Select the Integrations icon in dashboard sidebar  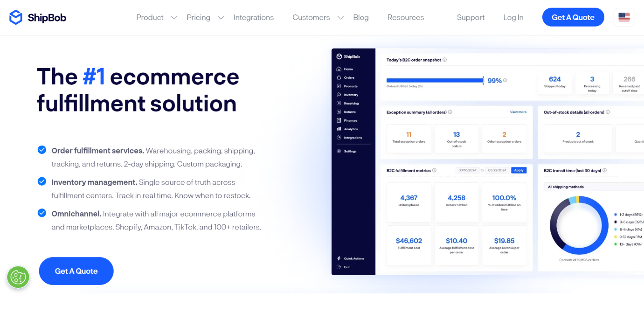point(339,138)
